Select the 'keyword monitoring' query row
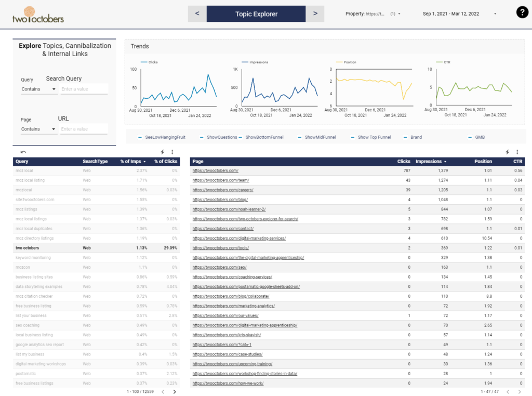Viewport: 532px width, 396px height. [96, 258]
